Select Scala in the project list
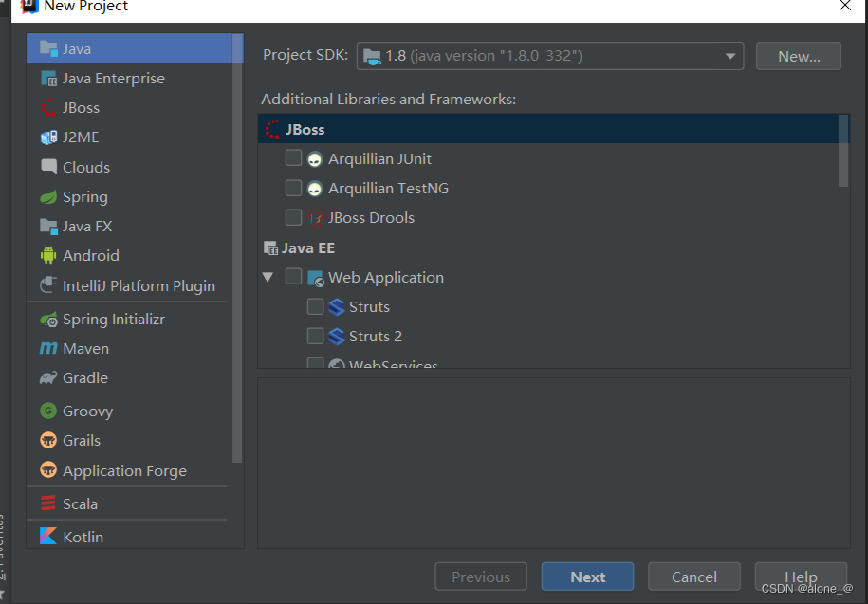The height and width of the screenshot is (604, 868). coord(130,503)
